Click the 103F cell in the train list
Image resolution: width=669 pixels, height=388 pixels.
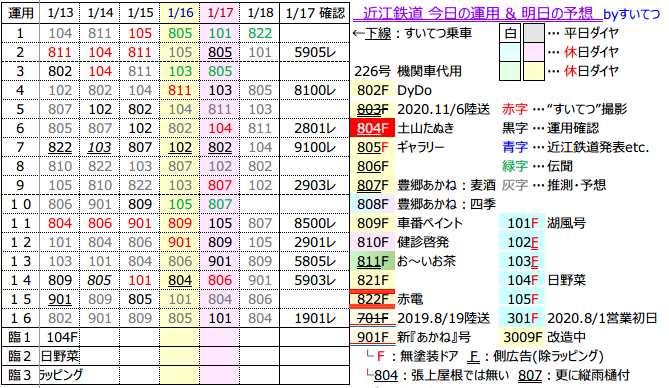[x=522, y=261]
